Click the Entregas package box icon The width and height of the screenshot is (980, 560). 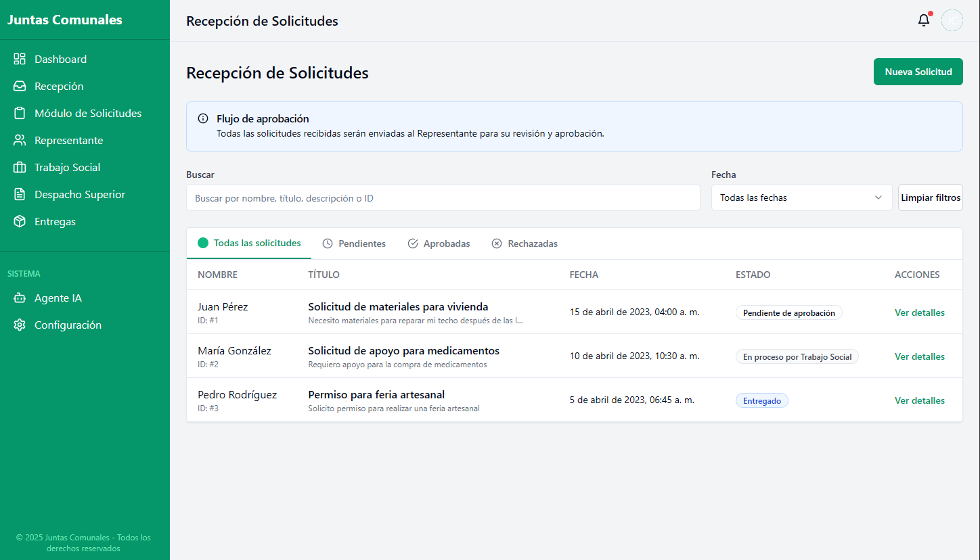click(x=20, y=221)
